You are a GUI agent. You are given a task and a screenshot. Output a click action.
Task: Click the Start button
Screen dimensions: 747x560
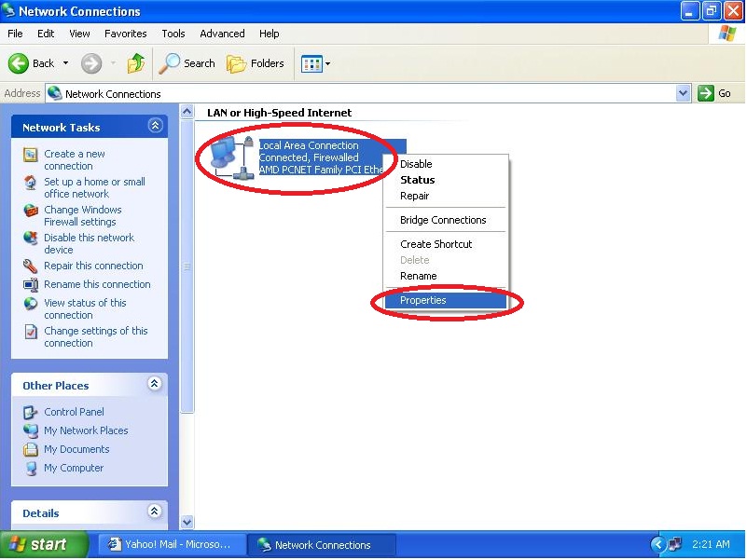[x=45, y=545]
